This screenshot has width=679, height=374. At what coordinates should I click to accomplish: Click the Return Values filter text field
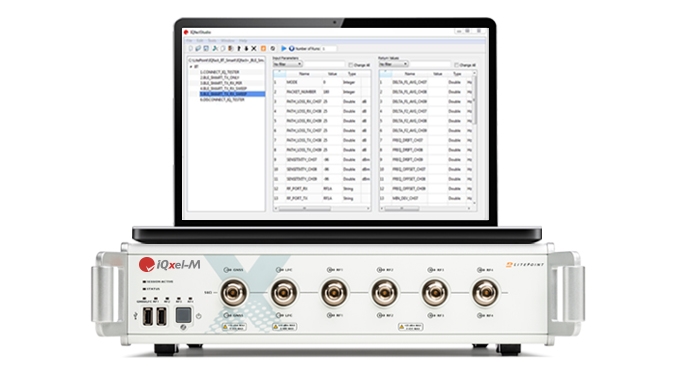(x=430, y=64)
